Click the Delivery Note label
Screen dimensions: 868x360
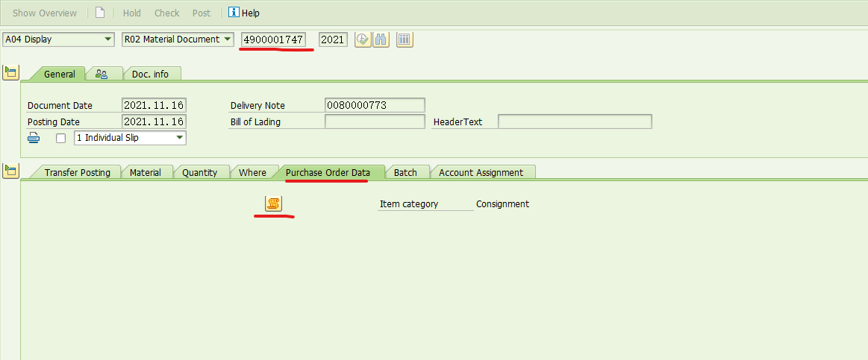[x=257, y=106]
